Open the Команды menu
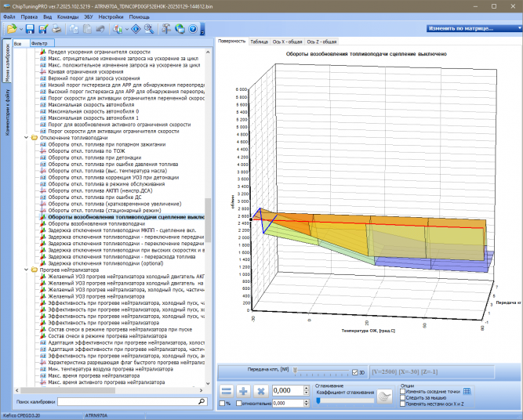The image size is (523, 420). (67, 16)
